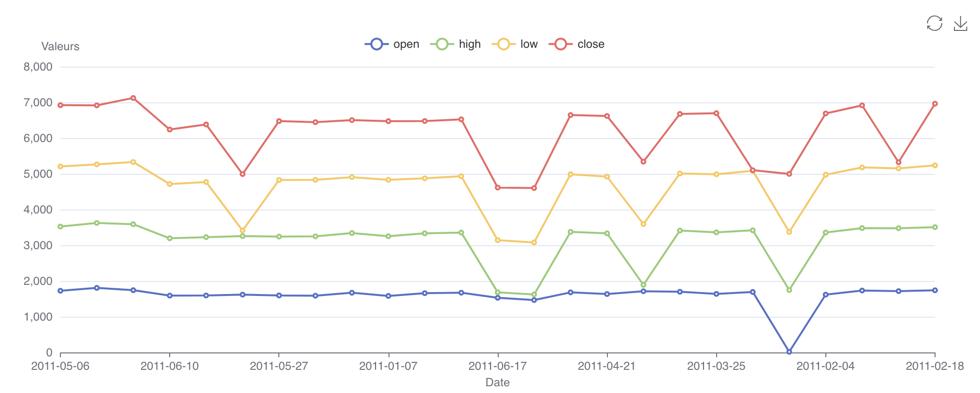Click the 'open' legend label text
980x393 pixels.
(x=406, y=44)
